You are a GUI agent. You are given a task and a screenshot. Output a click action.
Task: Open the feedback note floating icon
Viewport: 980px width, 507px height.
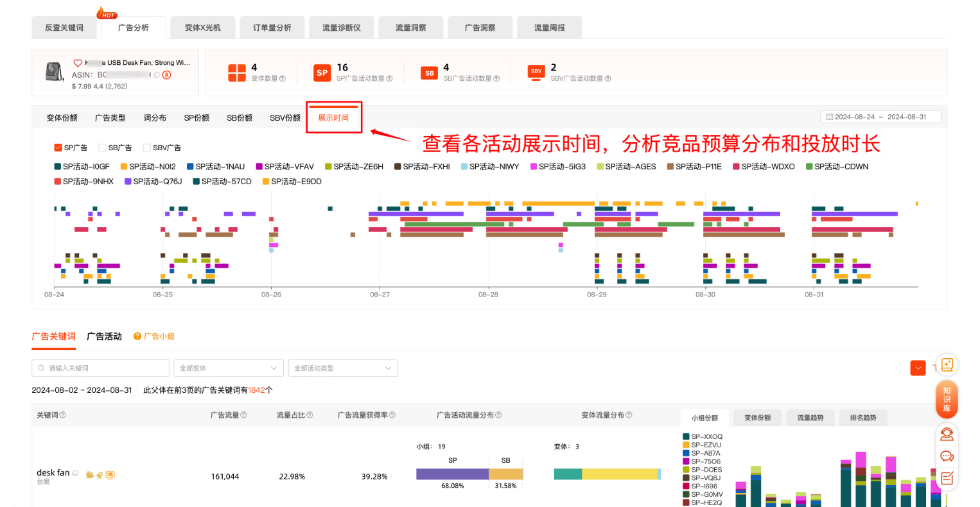[947, 478]
